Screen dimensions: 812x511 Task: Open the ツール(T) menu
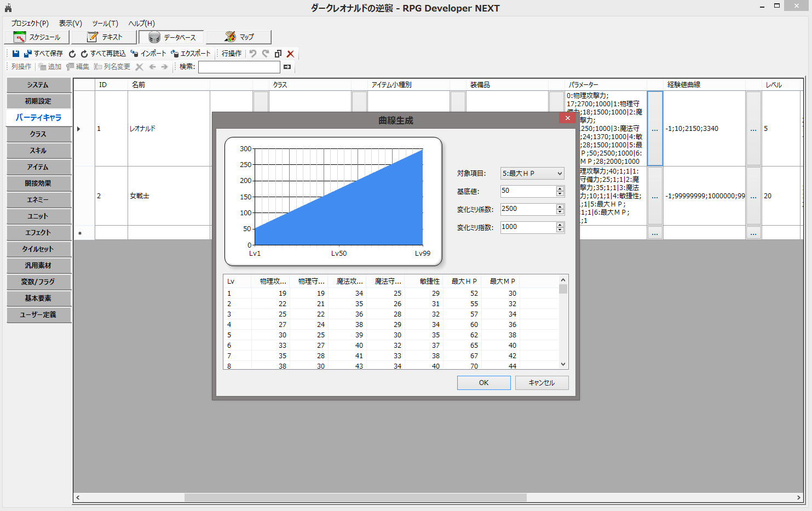click(x=104, y=24)
